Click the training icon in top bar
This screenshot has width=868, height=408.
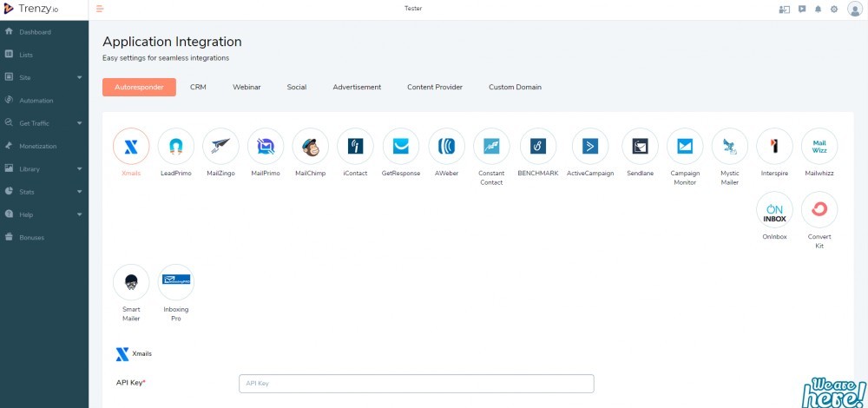[x=784, y=10]
